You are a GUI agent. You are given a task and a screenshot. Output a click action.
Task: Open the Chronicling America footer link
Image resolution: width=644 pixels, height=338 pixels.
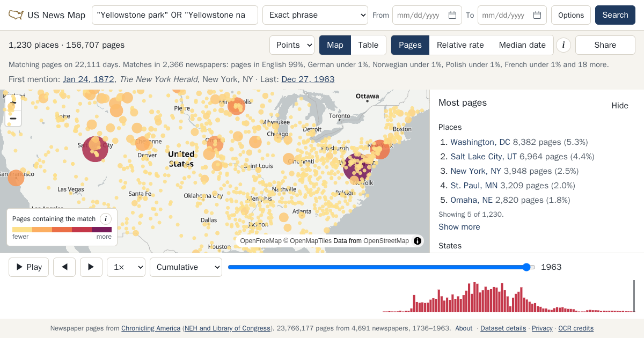click(x=151, y=328)
